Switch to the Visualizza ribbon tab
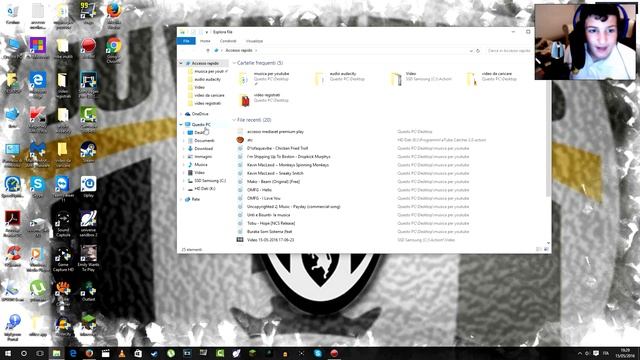The height and width of the screenshot is (360, 640). 254,41
